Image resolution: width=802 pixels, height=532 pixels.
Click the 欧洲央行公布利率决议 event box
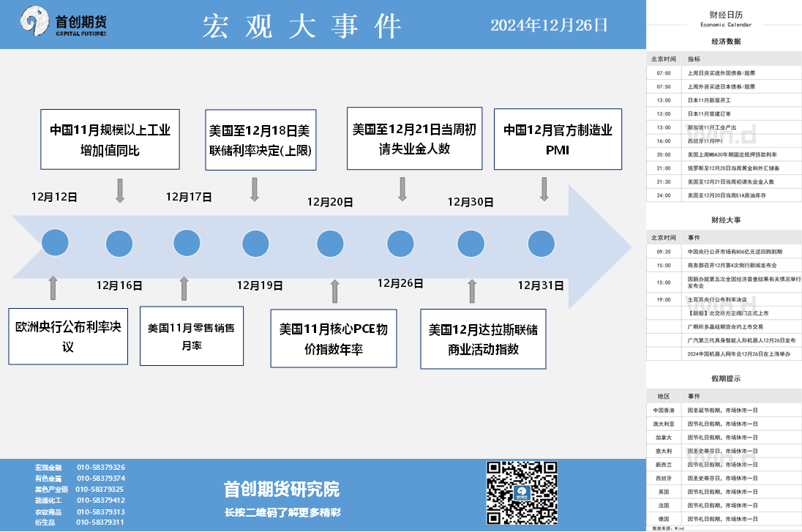(x=68, y=336)
